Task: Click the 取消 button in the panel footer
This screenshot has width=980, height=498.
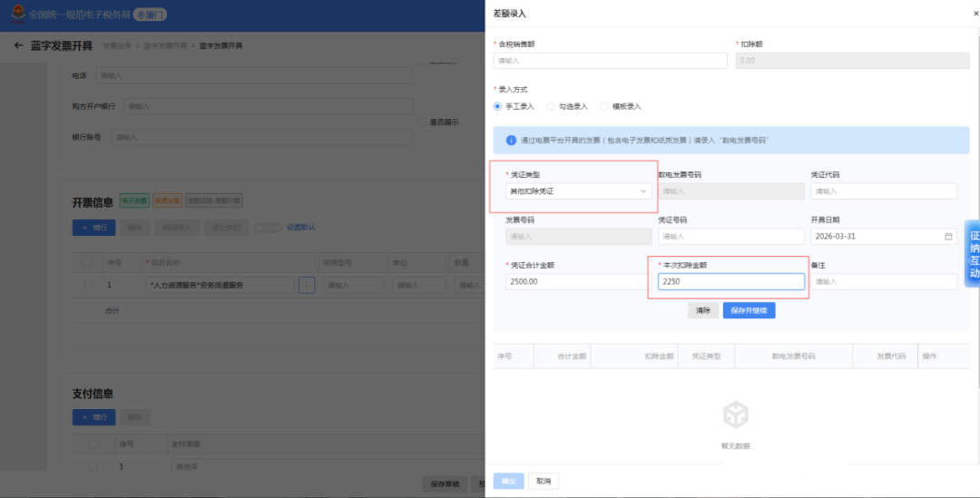Action: pos(544,481)
